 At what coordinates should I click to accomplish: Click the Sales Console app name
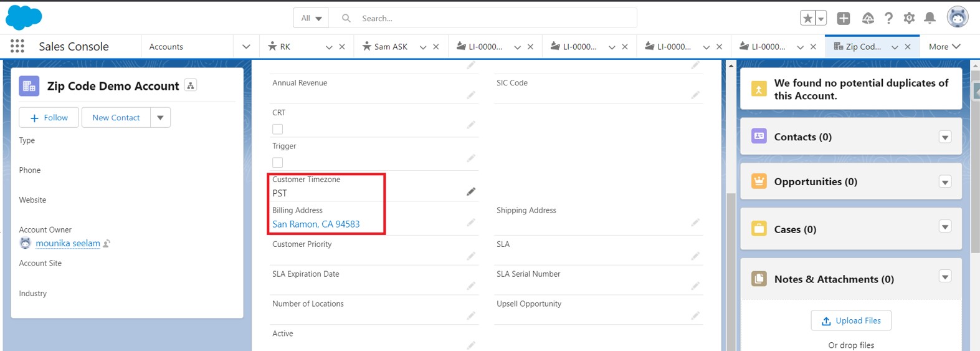[x=74, y=46]
